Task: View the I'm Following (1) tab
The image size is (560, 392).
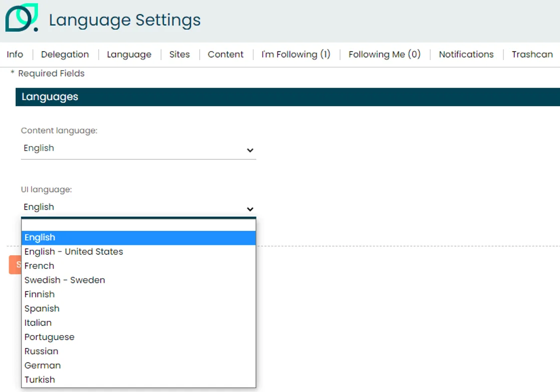Action: [x=296, y=54]
